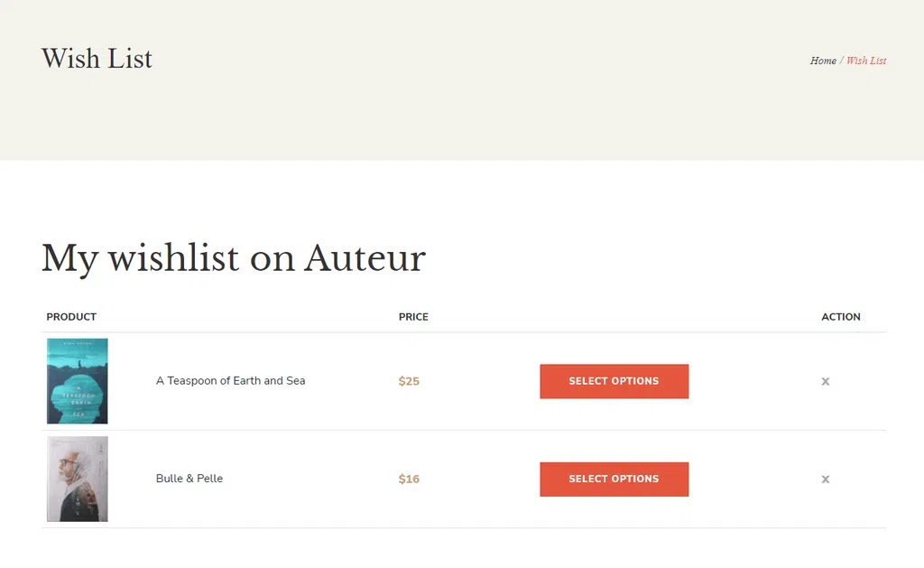Click the PRICE column header
The image size is (924, 568).
[x=413, y=317]
